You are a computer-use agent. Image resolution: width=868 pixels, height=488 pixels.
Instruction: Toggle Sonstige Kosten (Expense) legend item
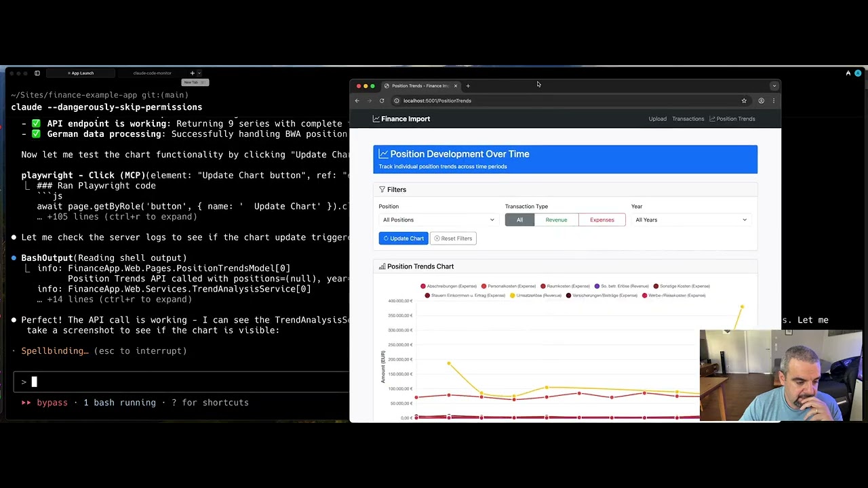pos(681,286)
